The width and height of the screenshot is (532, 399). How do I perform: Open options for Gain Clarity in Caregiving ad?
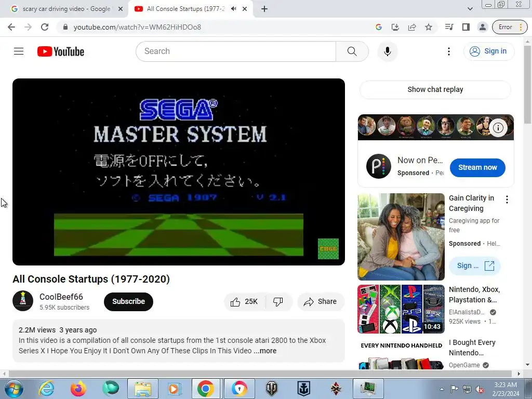[x=507, y=199]
